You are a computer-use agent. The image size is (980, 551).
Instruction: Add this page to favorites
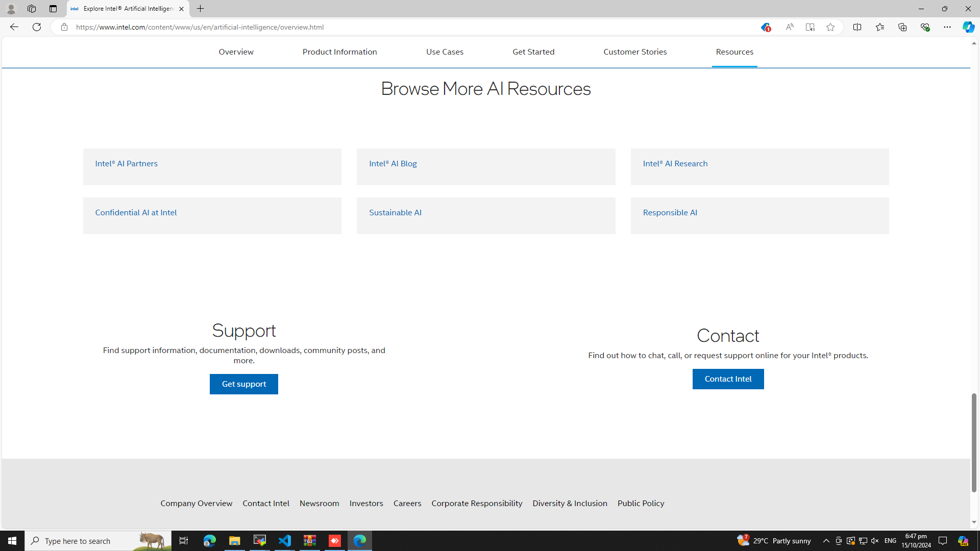click(x=830, y=27)
